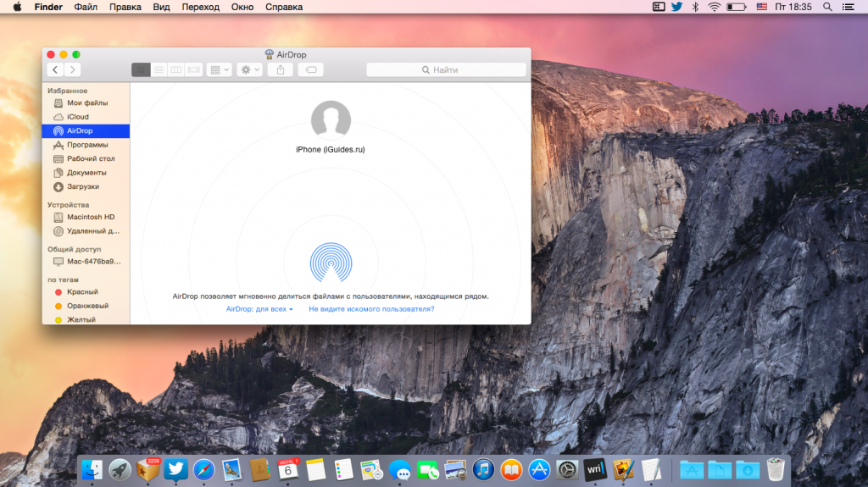Viewport: 868px width, 487px height.
Task: Click the Share toolbar icon
Action: click(x=281, y=69)
